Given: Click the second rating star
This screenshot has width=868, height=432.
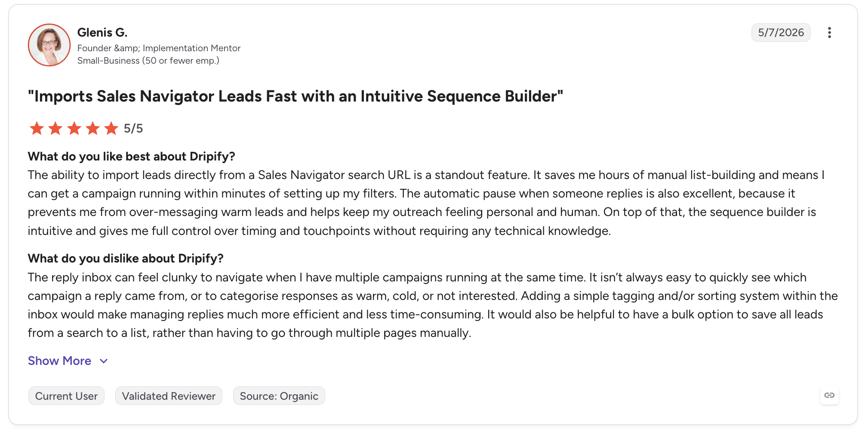Looking at the screenshot, I should click(x=55, y=128).
